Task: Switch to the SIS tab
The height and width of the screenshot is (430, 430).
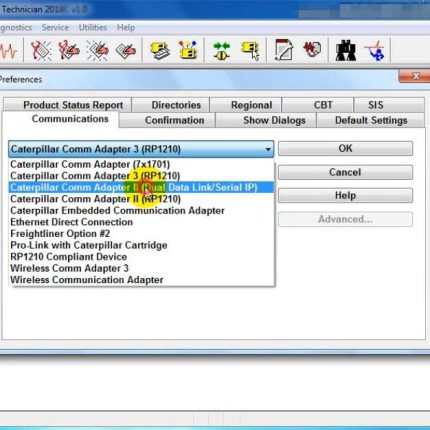Action: point(389,105)
